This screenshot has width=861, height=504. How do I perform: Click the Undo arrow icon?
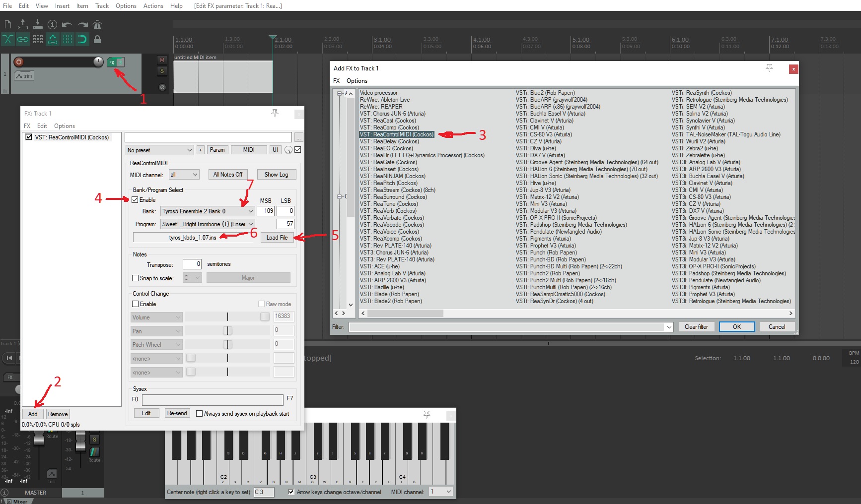[67, 24]
